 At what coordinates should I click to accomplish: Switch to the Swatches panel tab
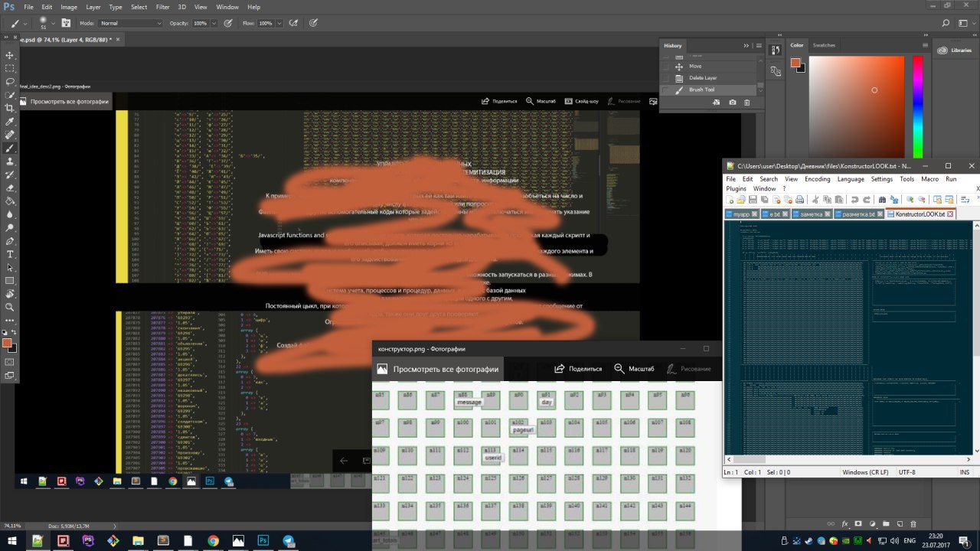(824, 45)
